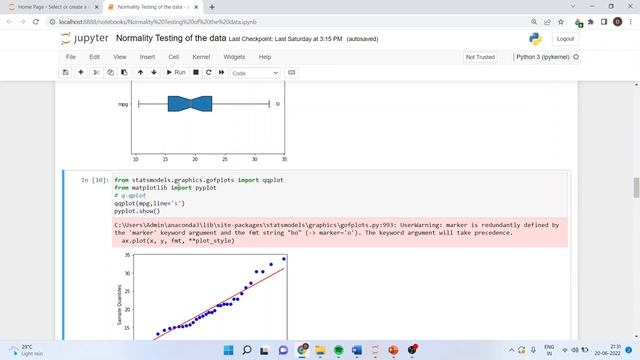
Task: Open the Widgets menu
Action: coord(234,57)
